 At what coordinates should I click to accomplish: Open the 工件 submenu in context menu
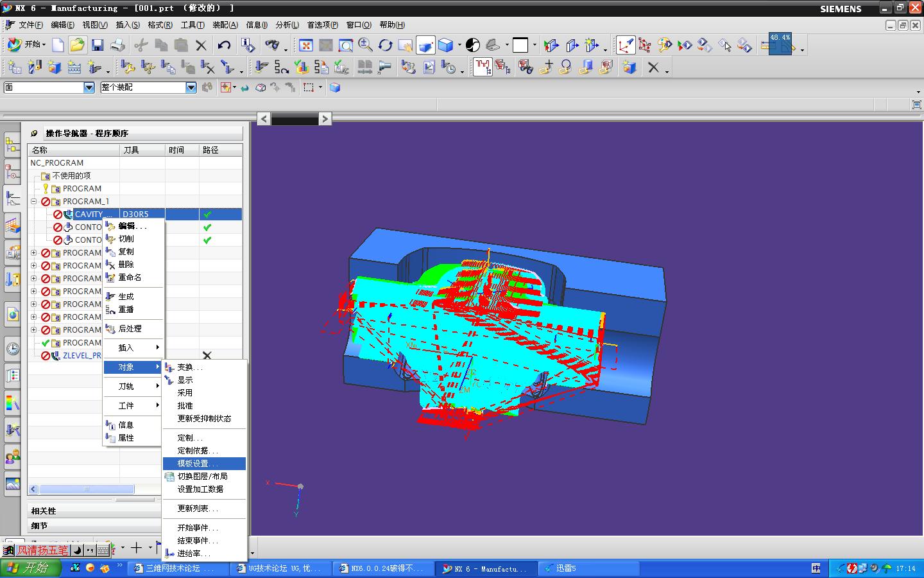pyautogui.click(x=133, y=405)
